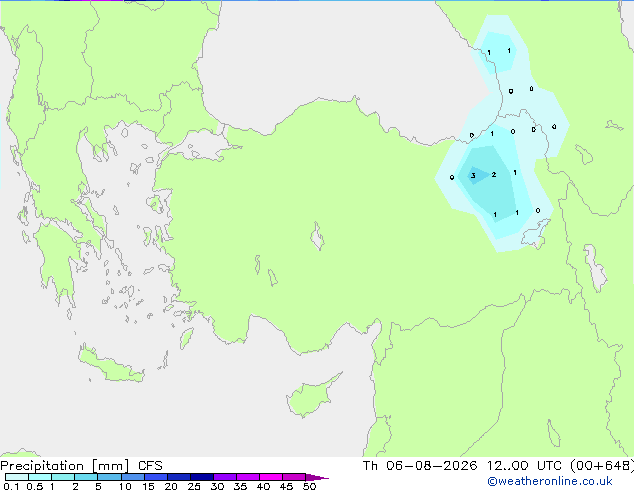Click the "(00+648)" forecast offset text
This screenshot has height=490, width=634.
[x=602, y=466]
